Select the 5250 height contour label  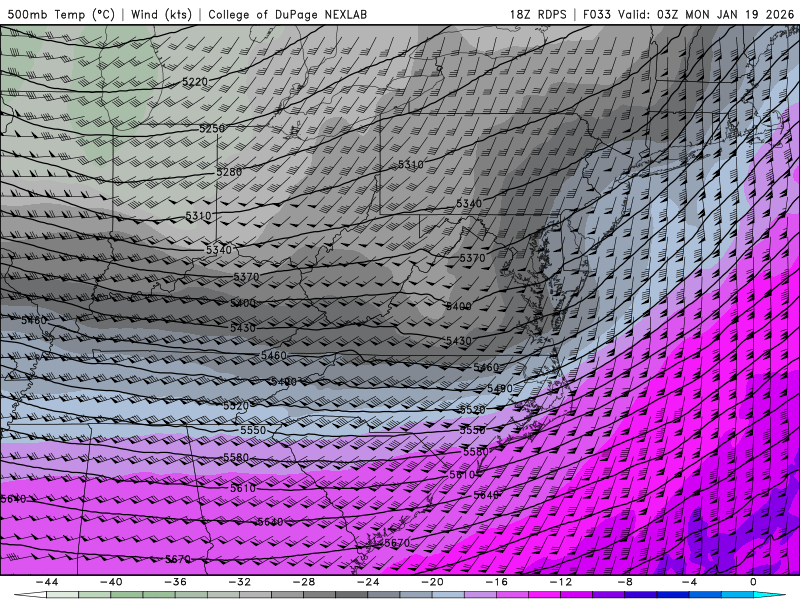coord(212,129)
